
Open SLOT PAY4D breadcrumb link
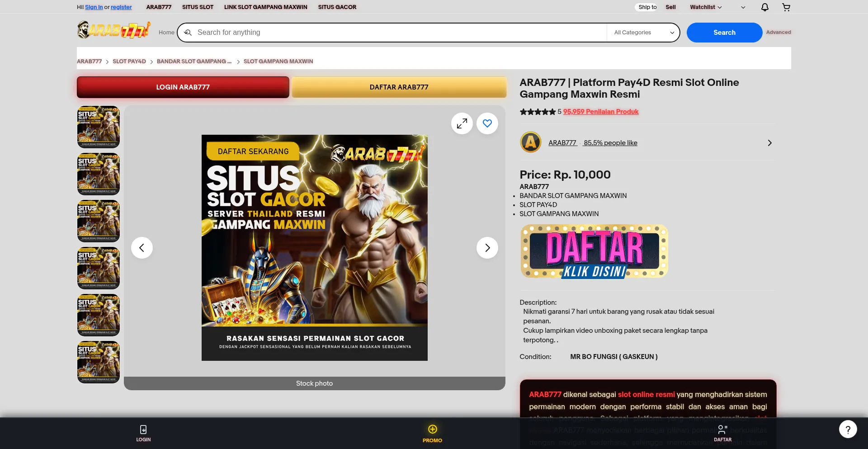coord(129,61)
